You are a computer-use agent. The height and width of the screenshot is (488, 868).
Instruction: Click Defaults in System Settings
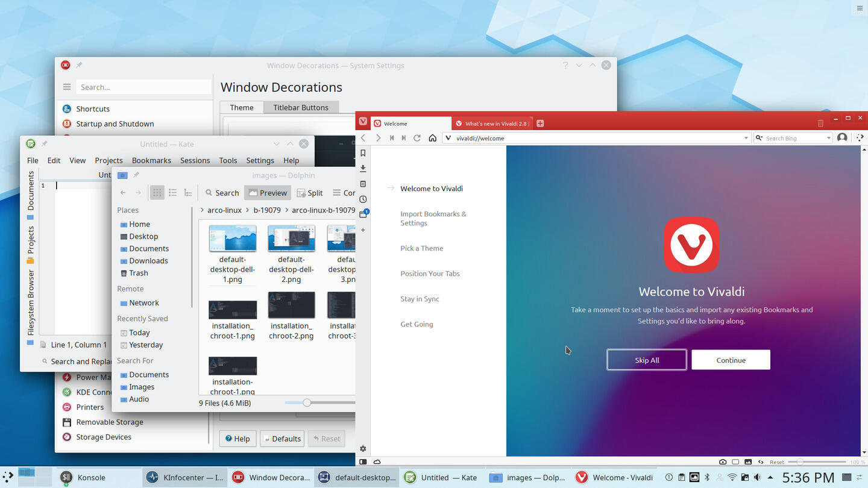tap(282, 439)
